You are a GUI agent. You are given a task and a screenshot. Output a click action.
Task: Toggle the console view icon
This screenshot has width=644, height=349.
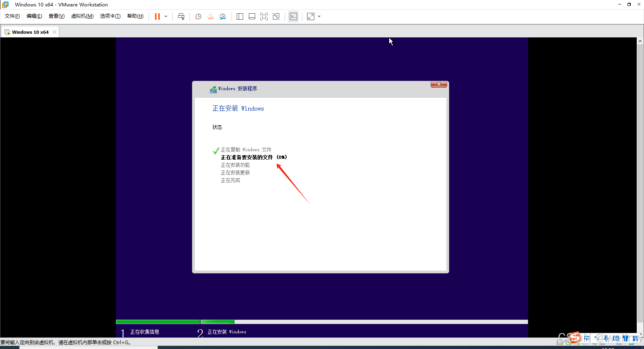[293, 16]
